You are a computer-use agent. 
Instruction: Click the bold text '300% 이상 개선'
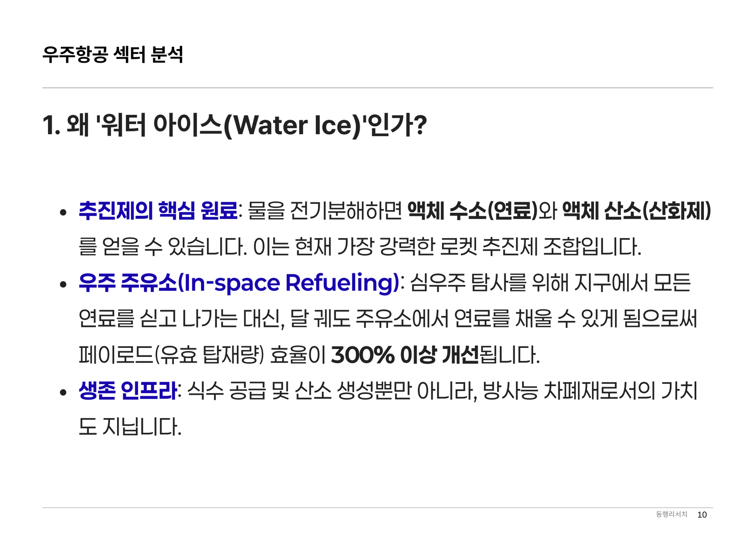404,355
